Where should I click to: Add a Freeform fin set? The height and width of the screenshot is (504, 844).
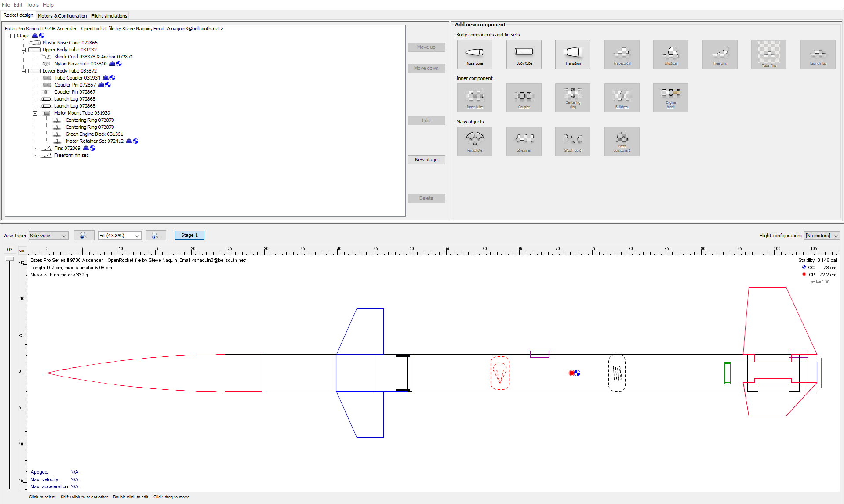[720, 54]
